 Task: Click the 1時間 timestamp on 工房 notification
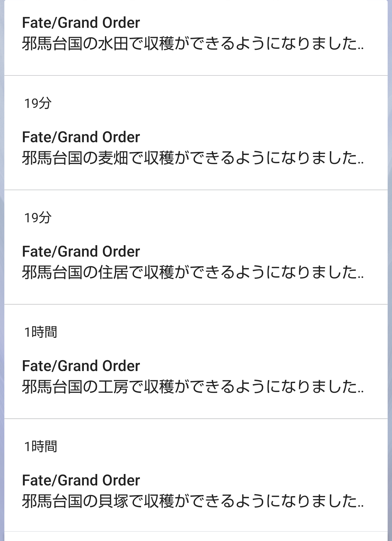pos(41,332)
